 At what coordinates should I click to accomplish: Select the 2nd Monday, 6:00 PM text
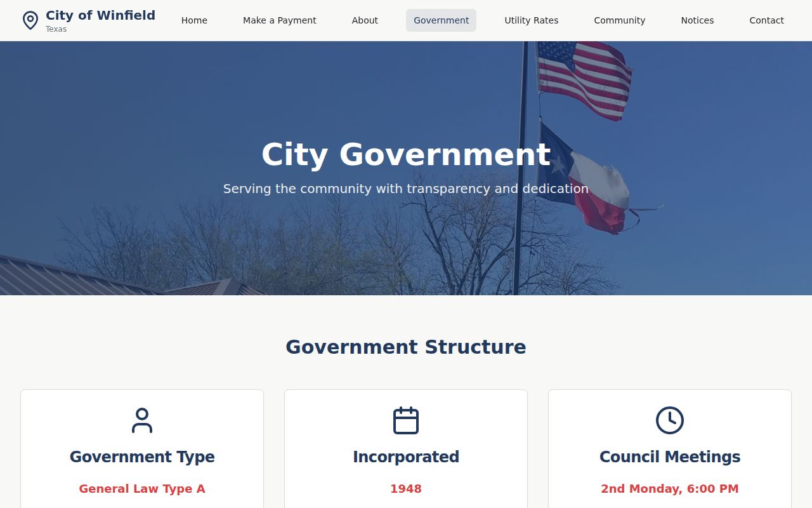pyautogui.click(x=670, y=489)
